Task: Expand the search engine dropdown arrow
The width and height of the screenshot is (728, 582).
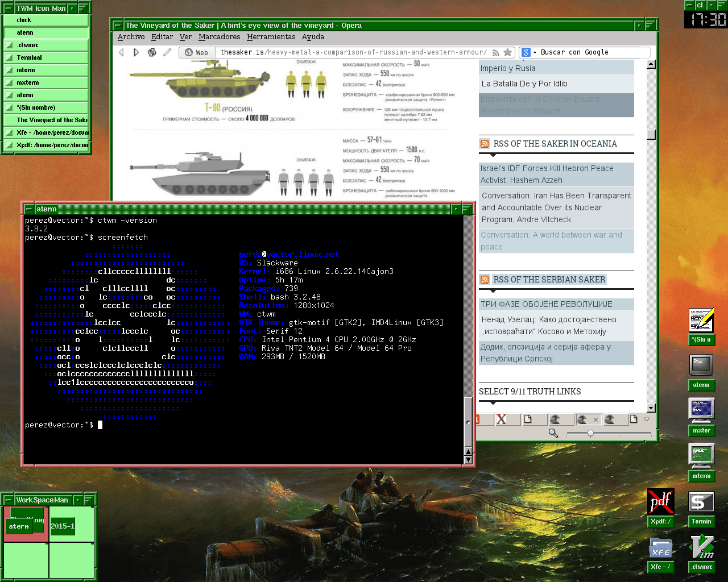Action: (x=535, y=53)
